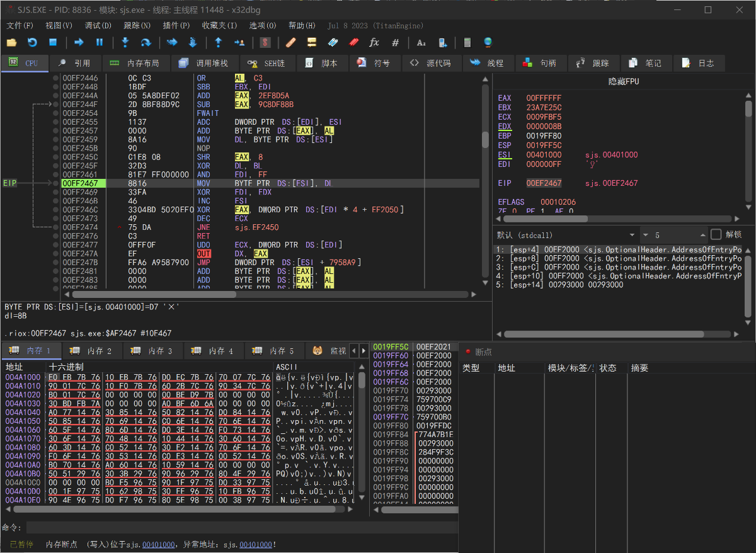This screenshot has height=553, width=756.
Task: Click the registers panel vertical scrollbar
Action: [748, 151]
